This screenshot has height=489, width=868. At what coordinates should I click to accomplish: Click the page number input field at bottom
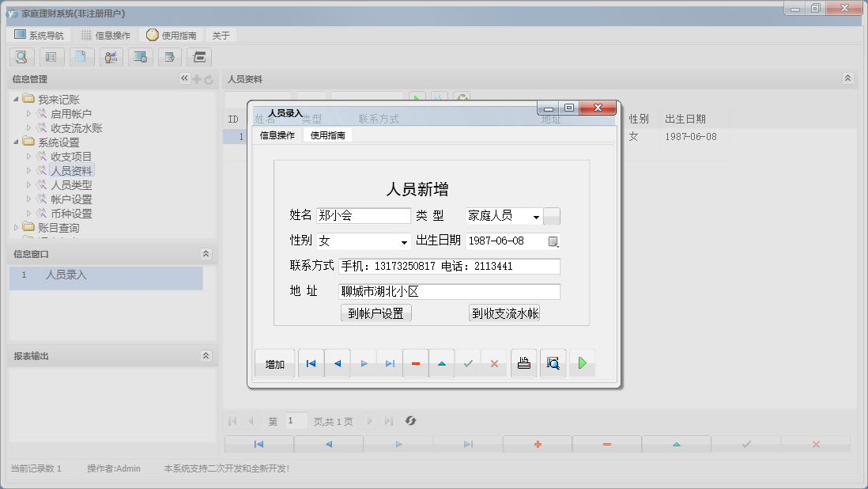pos(296,420)
